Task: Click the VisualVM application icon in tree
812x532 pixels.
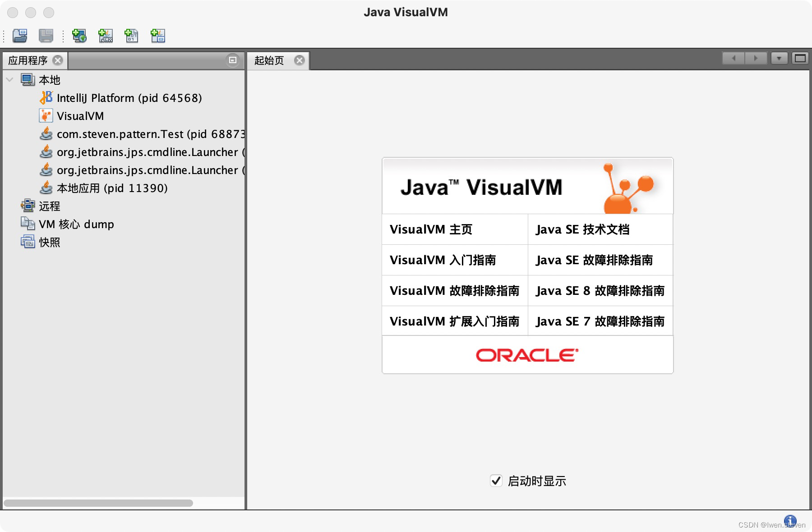Action: (46, 116)
